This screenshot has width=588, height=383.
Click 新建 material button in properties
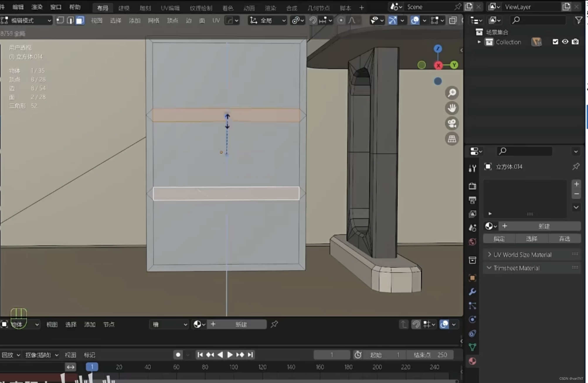coord(544,226)
